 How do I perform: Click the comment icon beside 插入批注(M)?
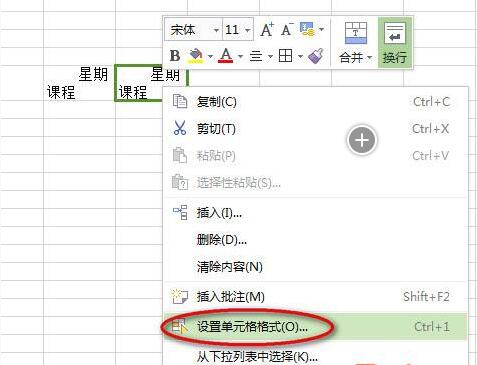[180, 296]
